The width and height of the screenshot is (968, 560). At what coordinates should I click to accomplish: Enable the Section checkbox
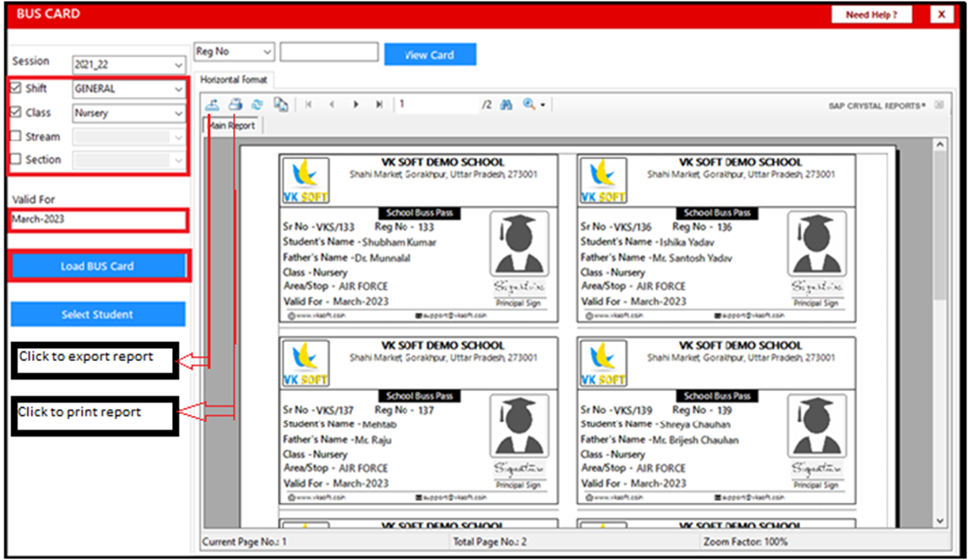tap(16, 159)
